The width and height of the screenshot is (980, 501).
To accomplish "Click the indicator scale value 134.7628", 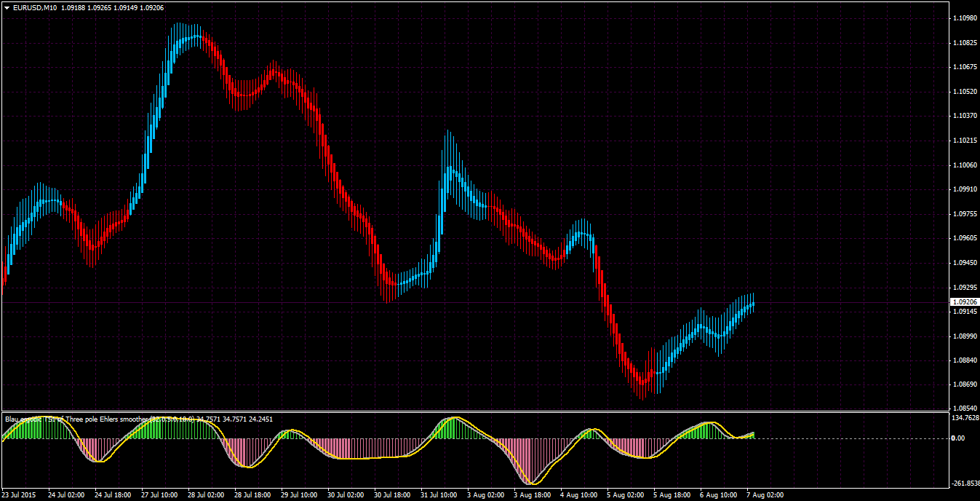I will coord(965,418).
